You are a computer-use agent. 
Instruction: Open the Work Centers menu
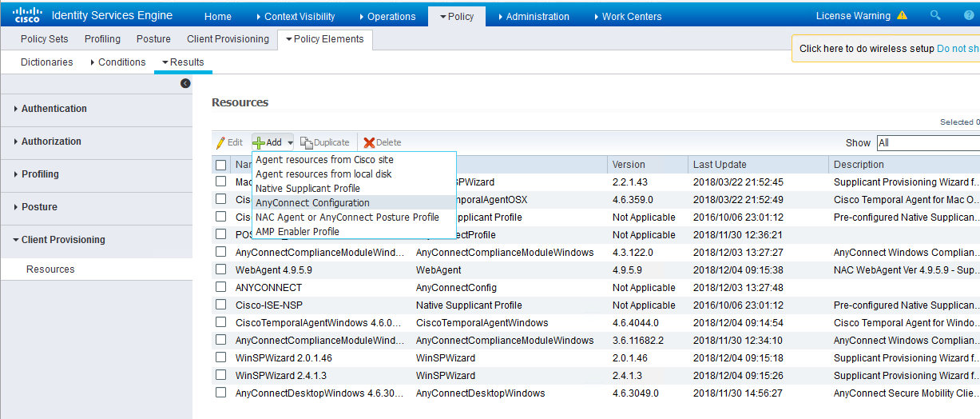[627, 16]
